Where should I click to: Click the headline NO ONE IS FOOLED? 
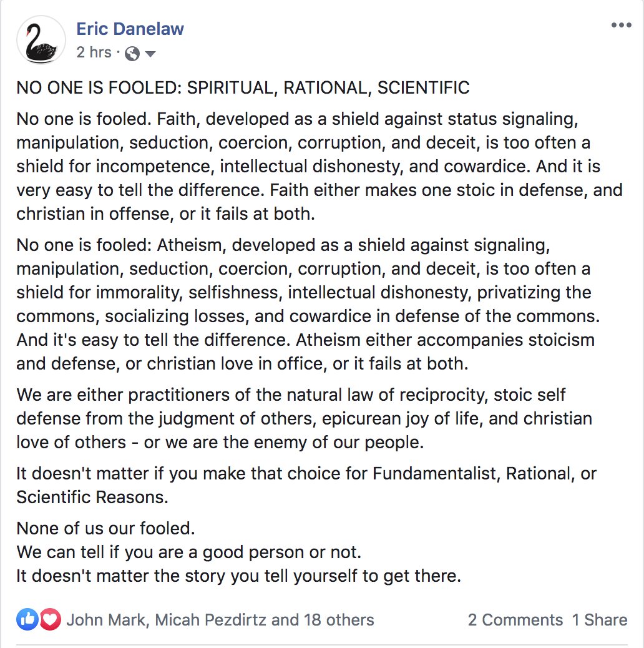[x=242, y=87]
